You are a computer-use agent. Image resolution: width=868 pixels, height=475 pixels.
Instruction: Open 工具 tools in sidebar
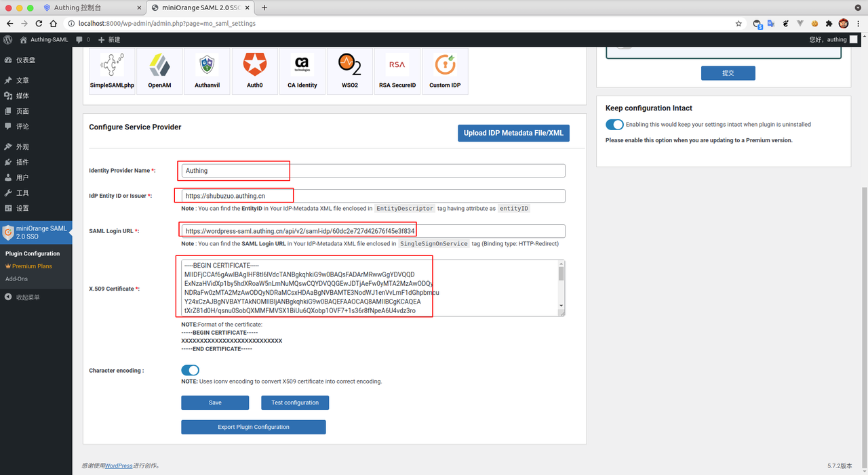tap(36, 192)
